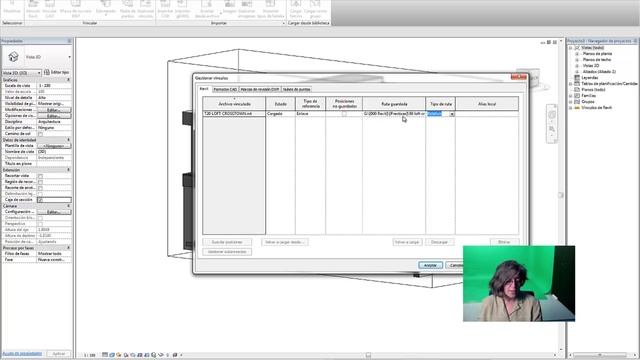
Task: Sort by Archivo vinculado column header
Action: (x=234, y=104)
